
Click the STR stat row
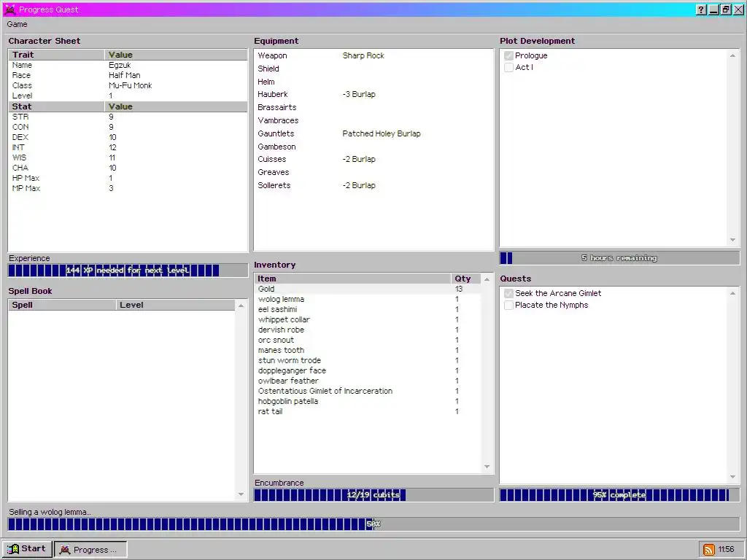(x=128, y=117)
